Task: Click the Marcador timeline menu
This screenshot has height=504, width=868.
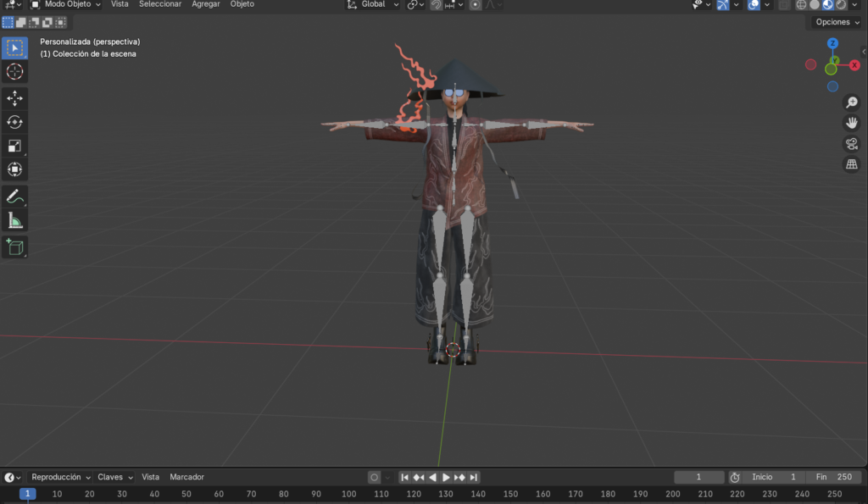Action: (x=186, y=477)
